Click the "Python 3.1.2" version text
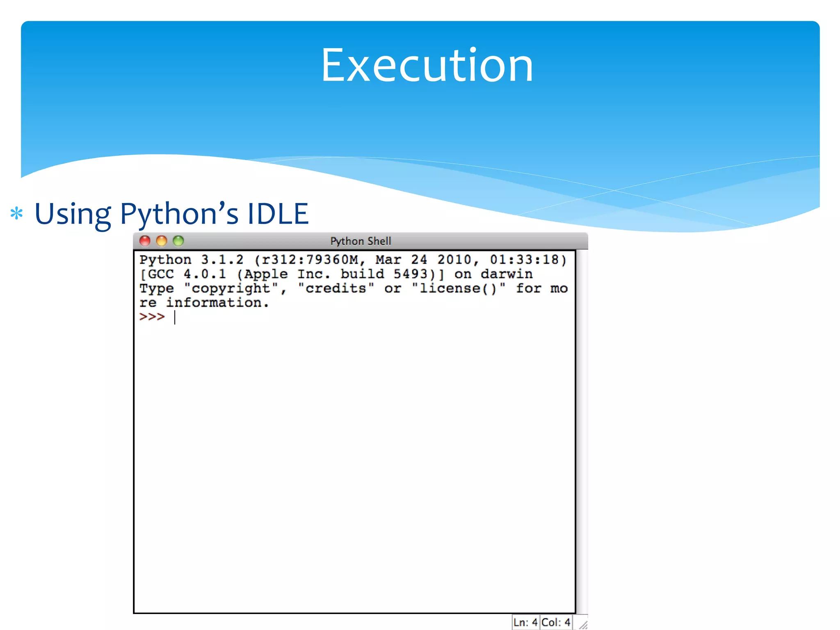Image resolution: width=840 pixels, height=630 pixels. click(x=192, y=260)
